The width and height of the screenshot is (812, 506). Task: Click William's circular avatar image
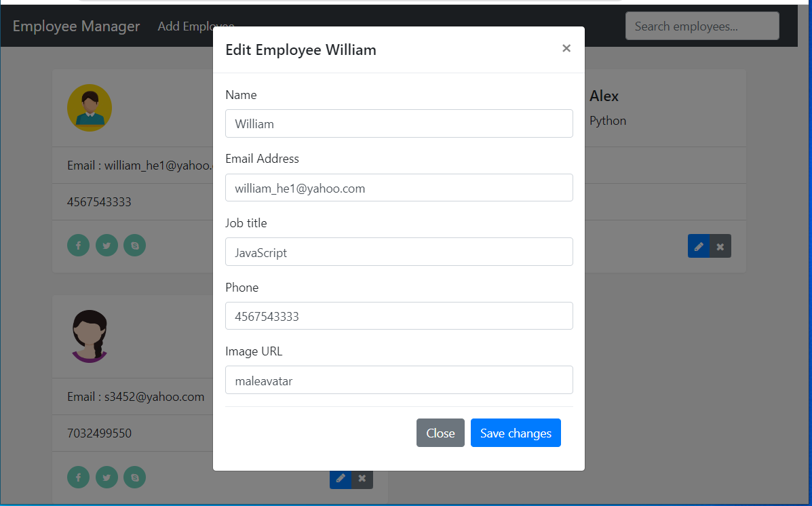89,107
